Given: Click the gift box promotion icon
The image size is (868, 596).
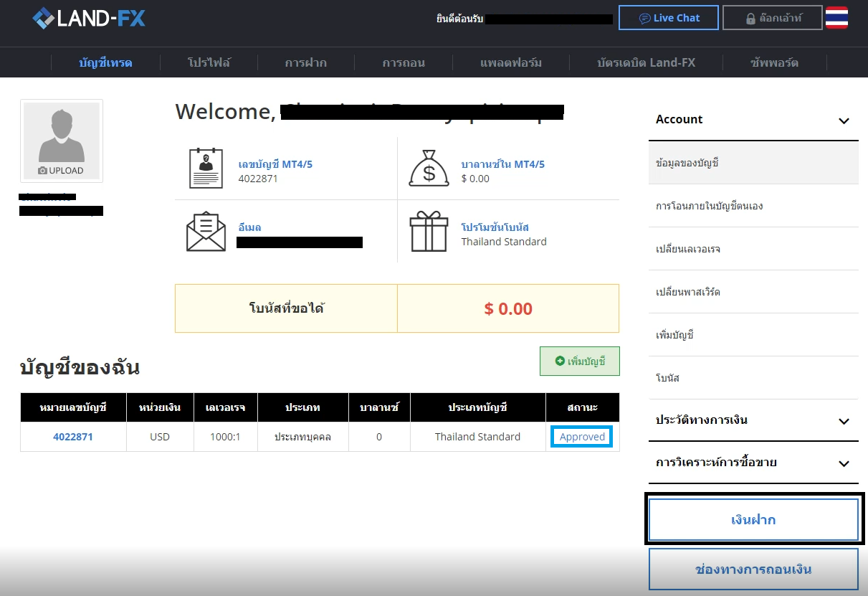Looking at the screenshot, I should coord(428,232).
